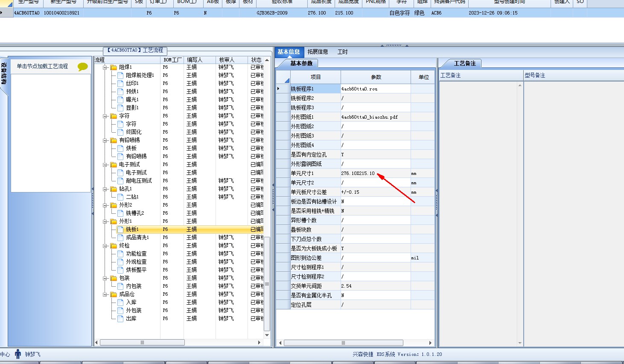The height and width of the screenshot is (364, 624).
Task: Click the folder icon beside 有铅喷锡 group
Action: click(x=114, y=140)
